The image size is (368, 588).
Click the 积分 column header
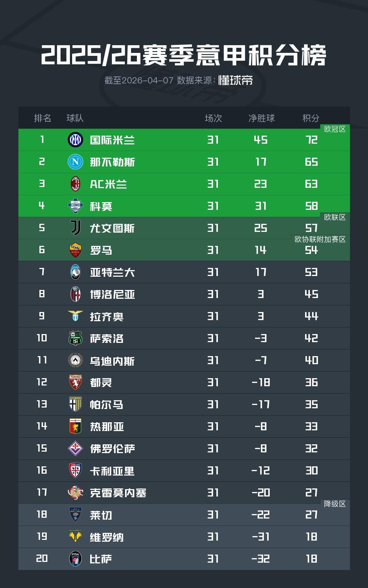pos(311,118)
